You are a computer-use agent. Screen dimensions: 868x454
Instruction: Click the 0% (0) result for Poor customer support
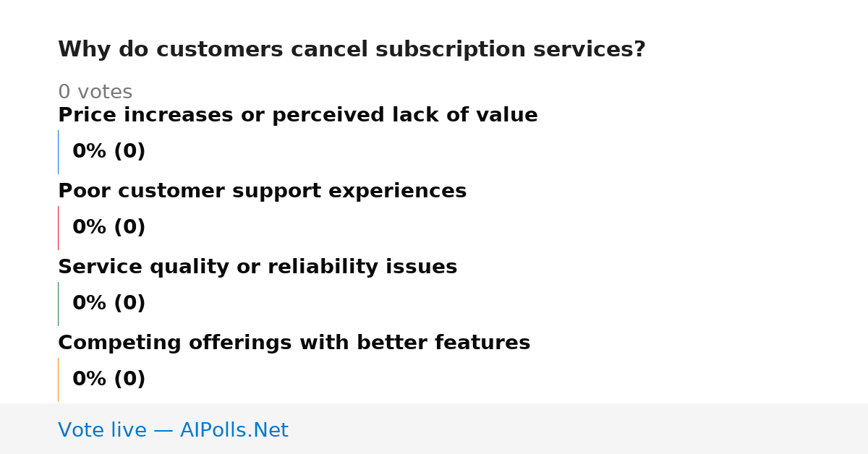109,228
